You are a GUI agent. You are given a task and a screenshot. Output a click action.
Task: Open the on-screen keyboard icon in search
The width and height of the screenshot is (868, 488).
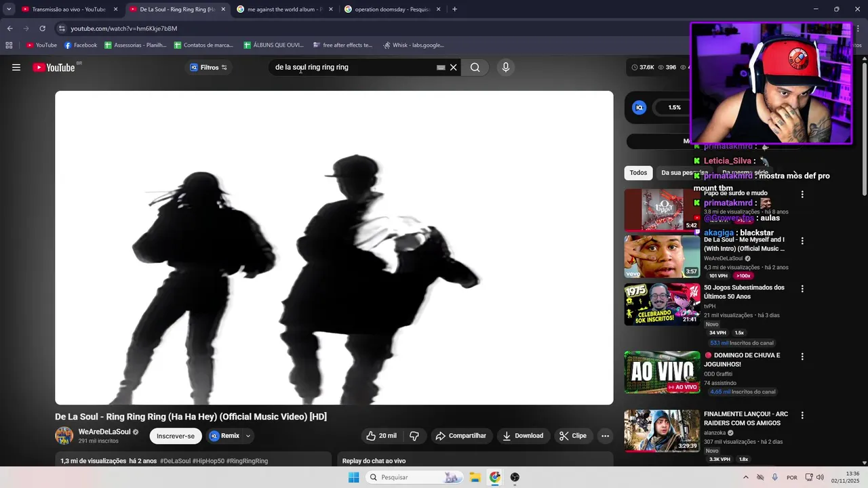441,67
